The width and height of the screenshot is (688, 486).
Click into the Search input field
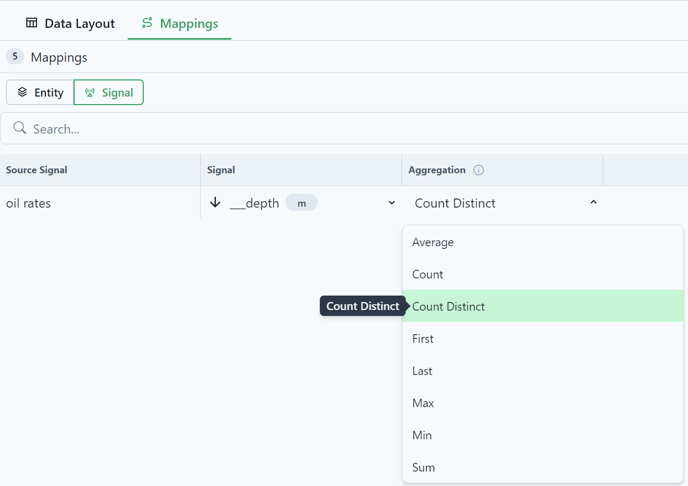344,129
